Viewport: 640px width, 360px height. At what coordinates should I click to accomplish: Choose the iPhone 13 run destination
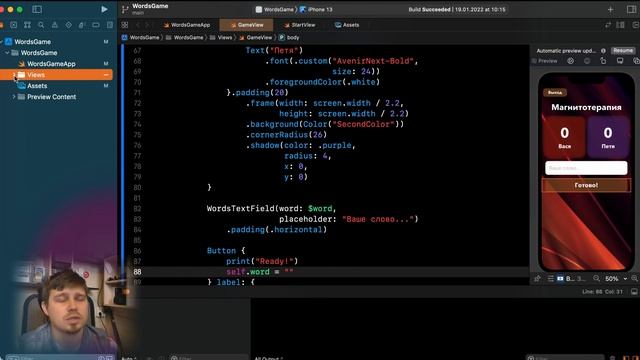tap(316, 9)
